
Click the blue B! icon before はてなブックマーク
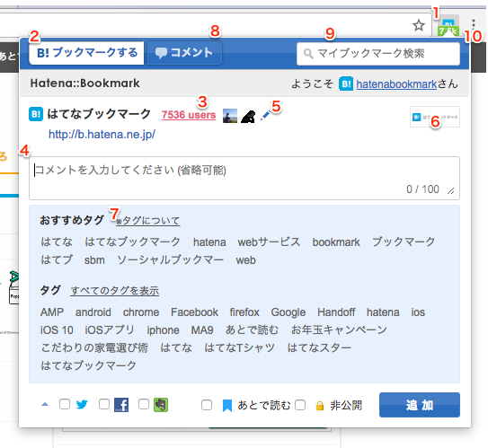tap(36, 114)
